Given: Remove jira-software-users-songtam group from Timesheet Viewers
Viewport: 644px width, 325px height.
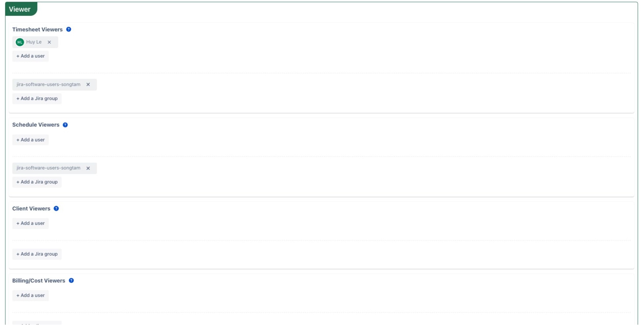Looking at the screenshot, I should (x=88, y=84).
